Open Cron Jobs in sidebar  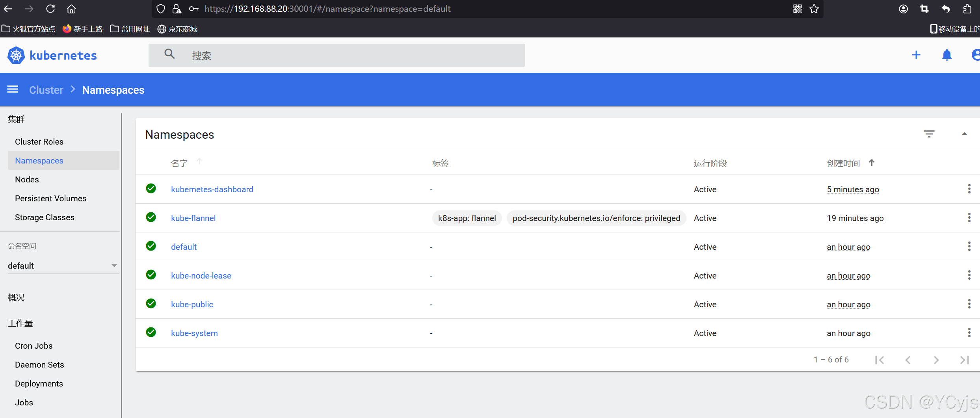coord(33,346)
